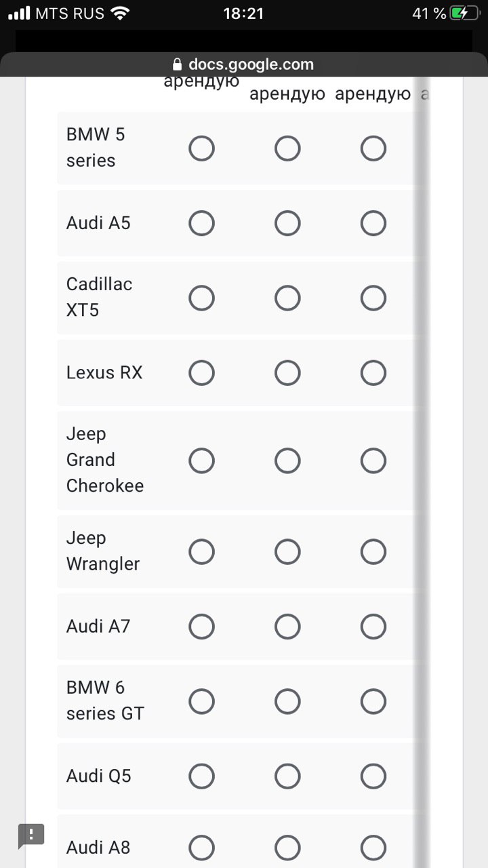The width and height of the screenshot is (488, 868).
Task: Tap the clock showing 18:21
Action: click(243, 13)
